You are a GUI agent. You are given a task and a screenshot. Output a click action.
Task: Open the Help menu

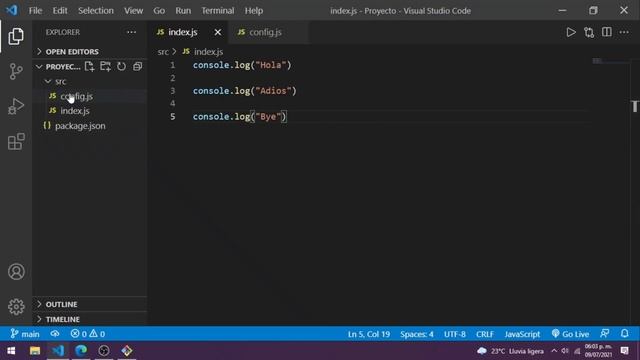pyautogui.click(x=253, y=11)
